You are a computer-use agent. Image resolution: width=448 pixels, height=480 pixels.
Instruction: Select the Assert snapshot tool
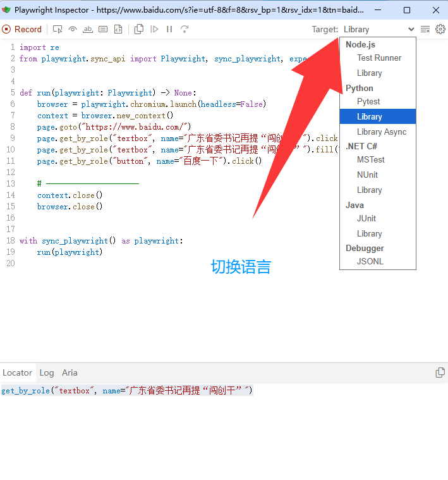click(x=118, y=29)
